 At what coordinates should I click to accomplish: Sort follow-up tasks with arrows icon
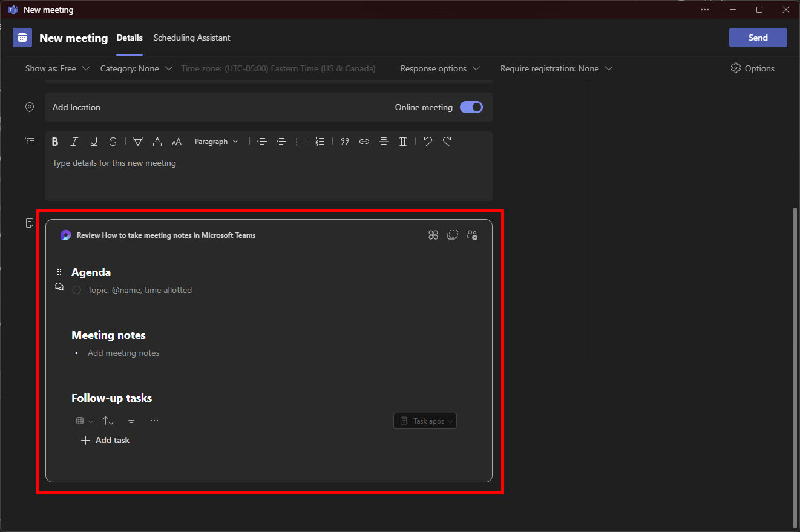(x=108, y=421)
